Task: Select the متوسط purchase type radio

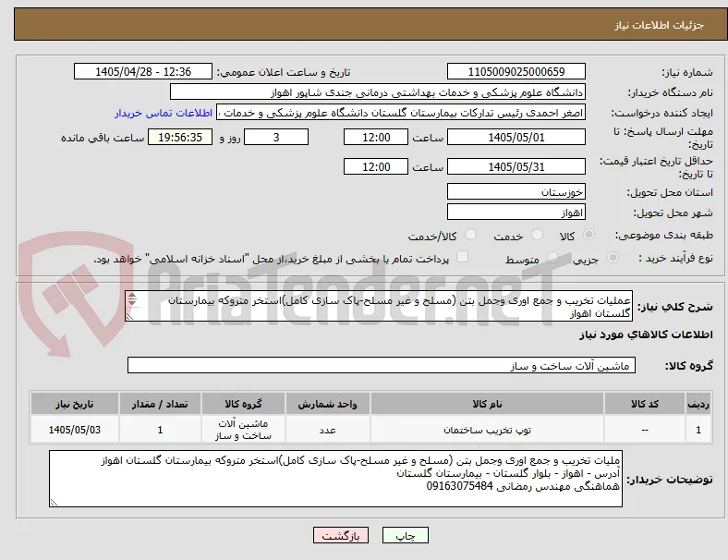Action: click(552, 258)
